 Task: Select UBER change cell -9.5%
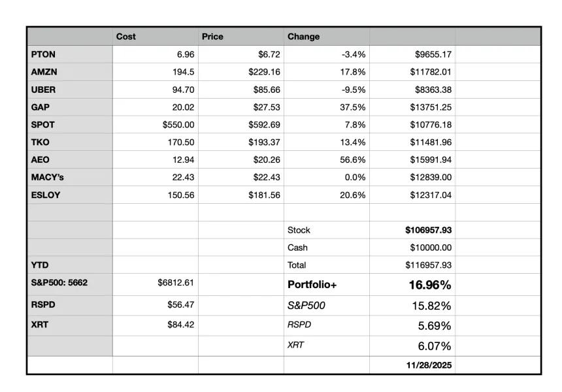tap(327, 90)
